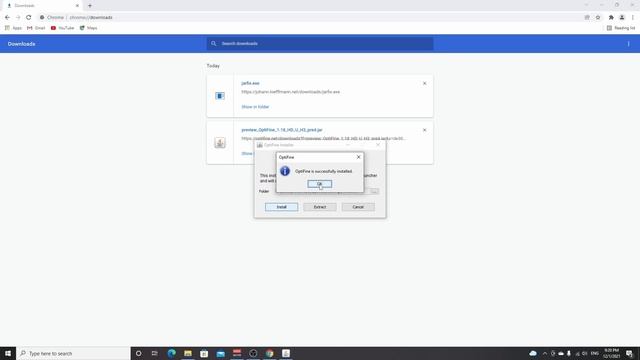This screenshot has height=360, width=640.
Task: Open Microsoft Store from the taskbar
Action: [204, 353]
